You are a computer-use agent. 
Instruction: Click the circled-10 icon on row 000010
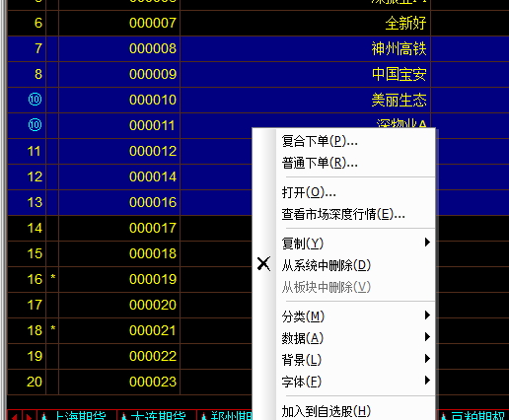click(x=35, y=99)
